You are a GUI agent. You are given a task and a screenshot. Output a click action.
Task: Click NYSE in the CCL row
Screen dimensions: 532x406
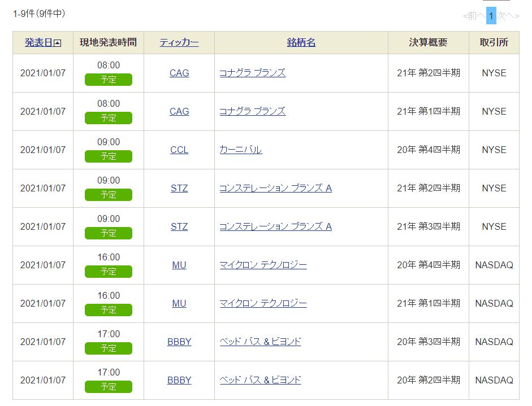click(x=494, y=150)
